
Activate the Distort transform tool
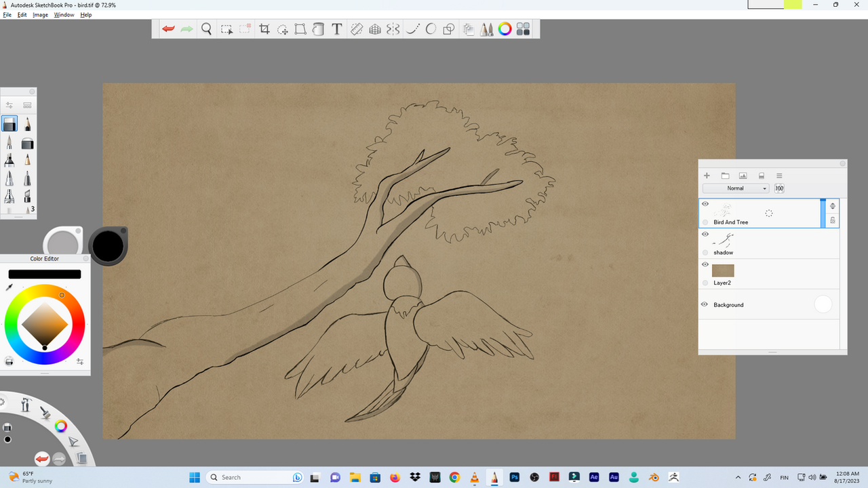pos(300,29)
